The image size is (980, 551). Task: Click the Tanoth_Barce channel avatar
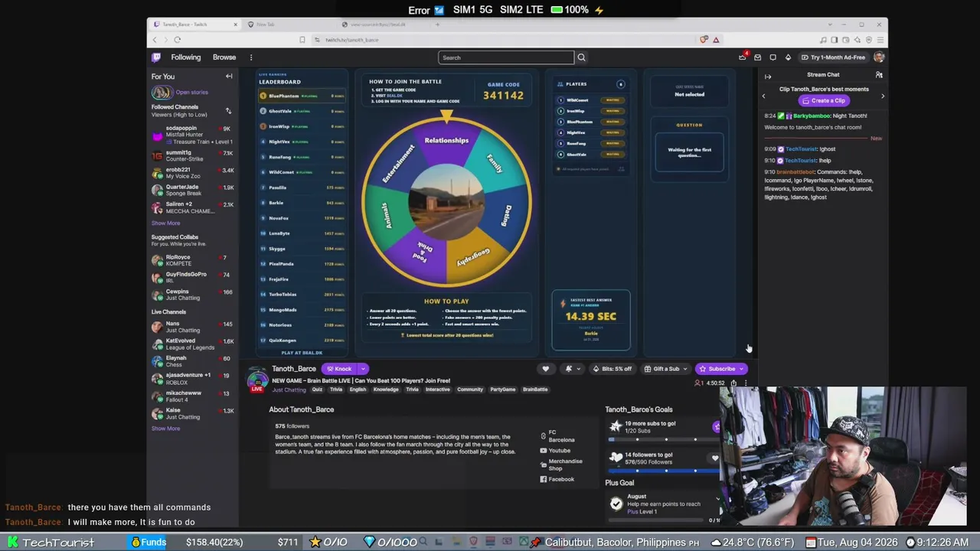(257, 380)
